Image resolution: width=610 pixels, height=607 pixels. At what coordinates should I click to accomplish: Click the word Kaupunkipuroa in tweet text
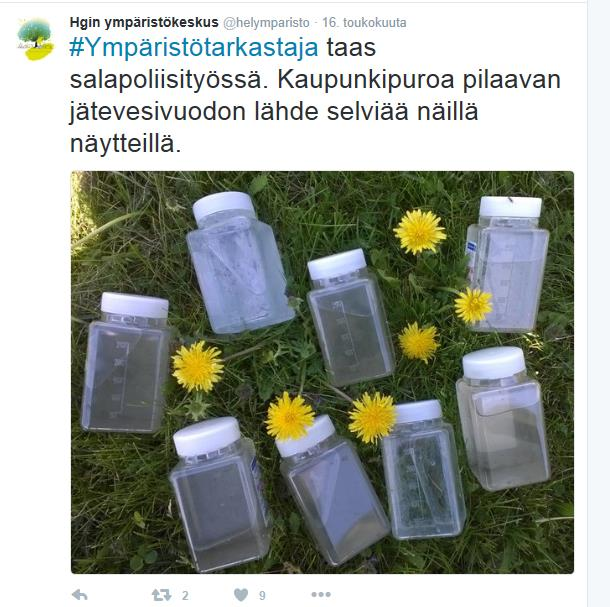click(366, 79)
